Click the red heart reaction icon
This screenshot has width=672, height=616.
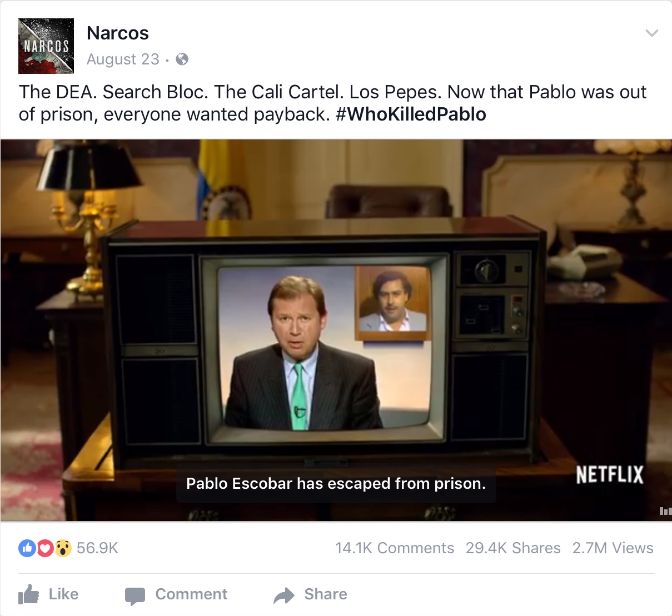pos(45,548)
